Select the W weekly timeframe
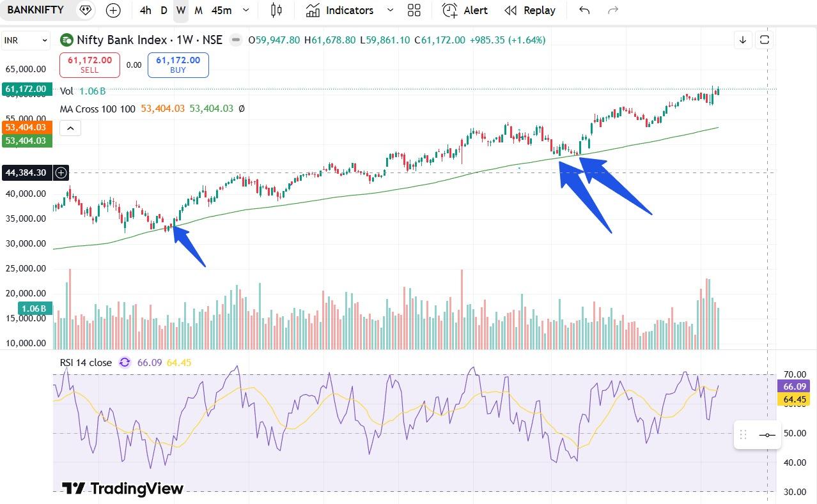This screenshot has width=817, height=504. (181, 10)
